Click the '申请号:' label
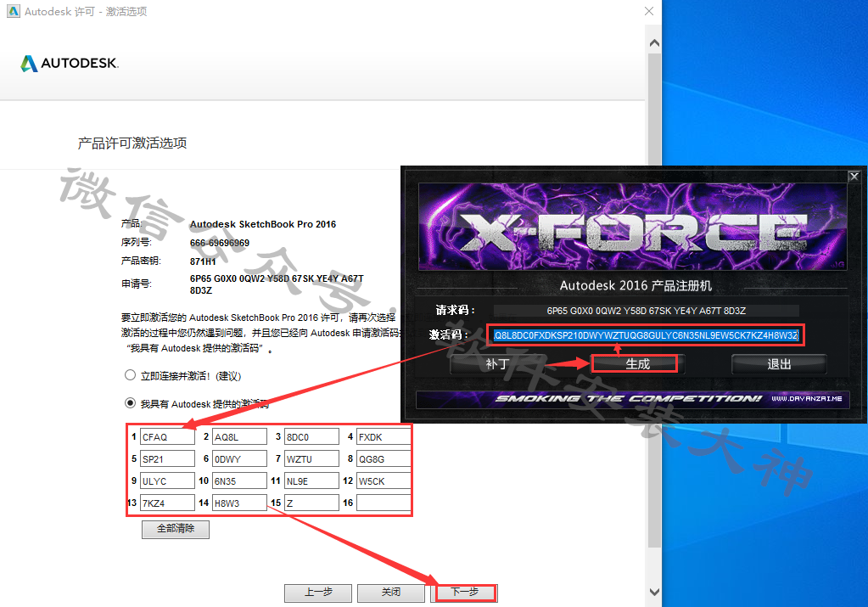Image resolution: width=868 pixels, height=607 pixels. point(136,284)
